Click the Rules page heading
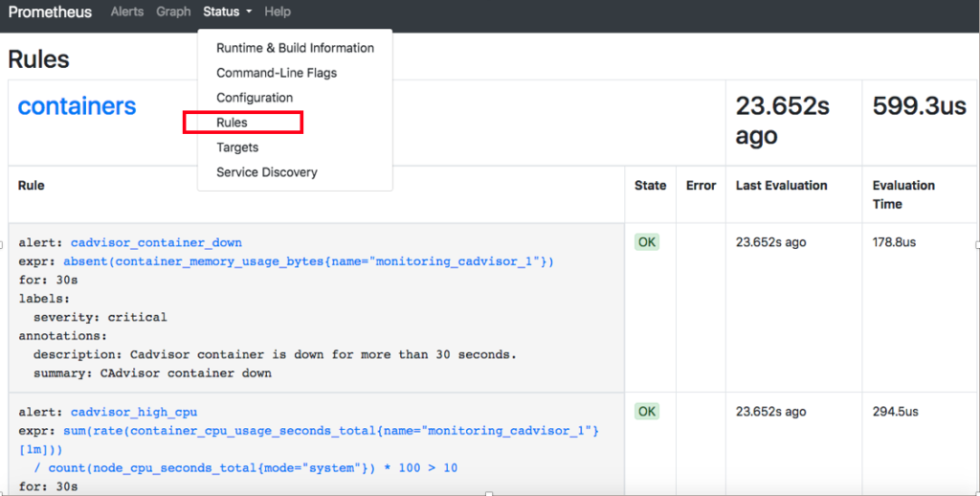 click(38, 59)
